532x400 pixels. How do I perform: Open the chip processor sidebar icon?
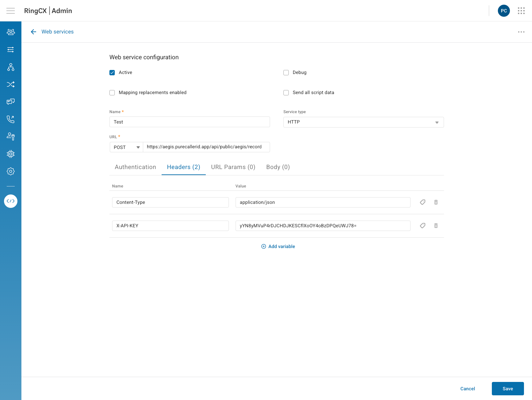11,154
